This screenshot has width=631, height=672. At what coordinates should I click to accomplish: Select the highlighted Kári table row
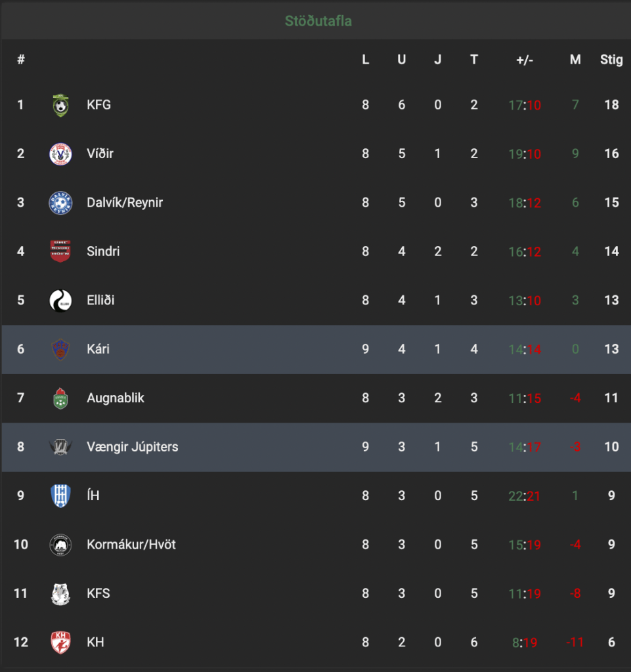click(x=316, y=349)
